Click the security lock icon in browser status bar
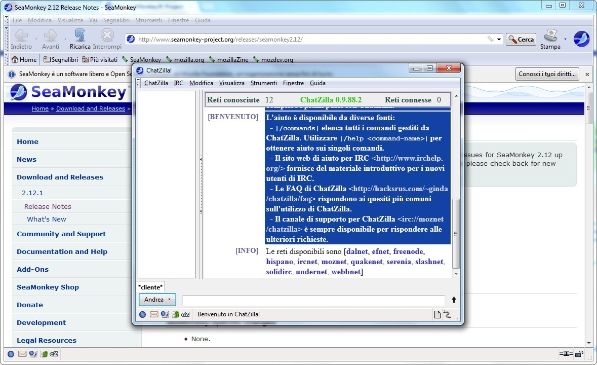Image resolution: width=597 pixels, height=365 pixels. click(579, 354)
